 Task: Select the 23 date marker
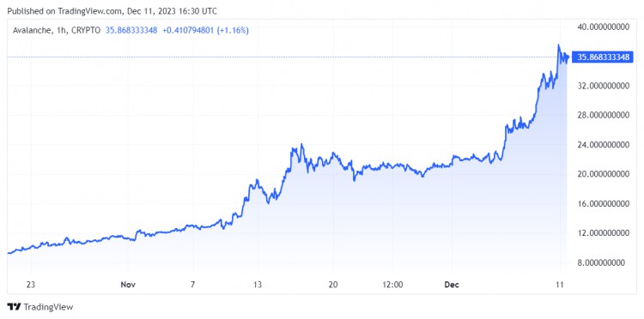(x=31, y=284)
